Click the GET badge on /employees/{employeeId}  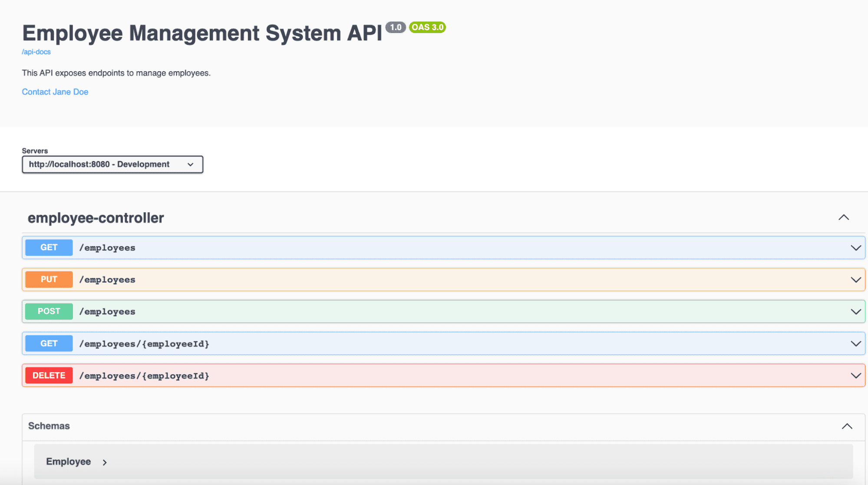[48, 343]
